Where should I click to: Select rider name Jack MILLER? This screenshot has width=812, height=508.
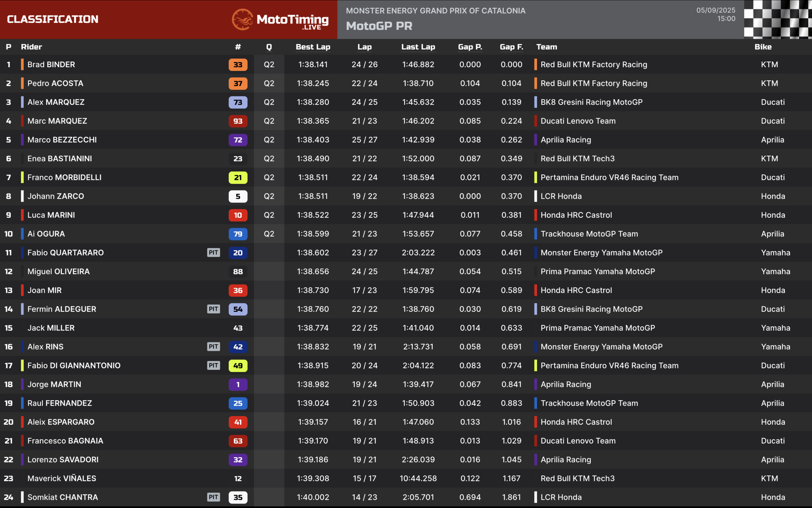click(x=51, y=328)
